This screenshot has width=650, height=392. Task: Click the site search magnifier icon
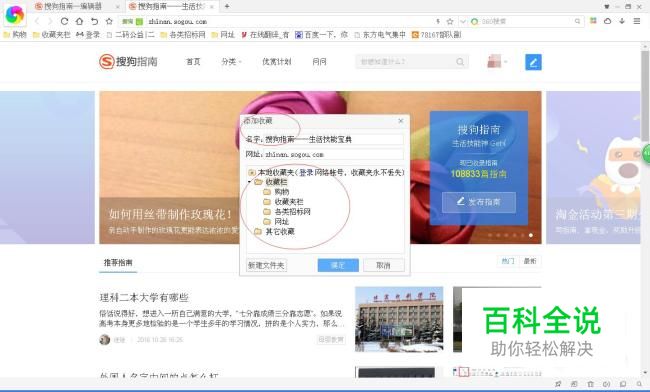[x=460, y=62]
